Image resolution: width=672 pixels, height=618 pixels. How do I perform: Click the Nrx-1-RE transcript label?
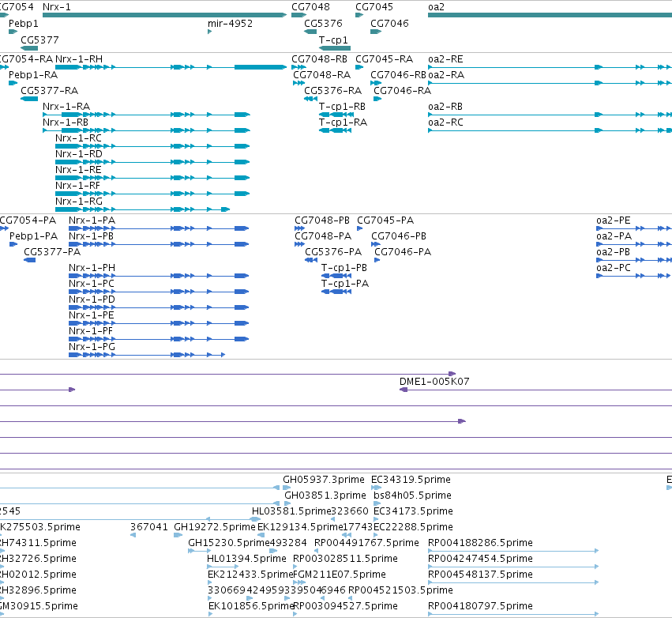(78, 170)
